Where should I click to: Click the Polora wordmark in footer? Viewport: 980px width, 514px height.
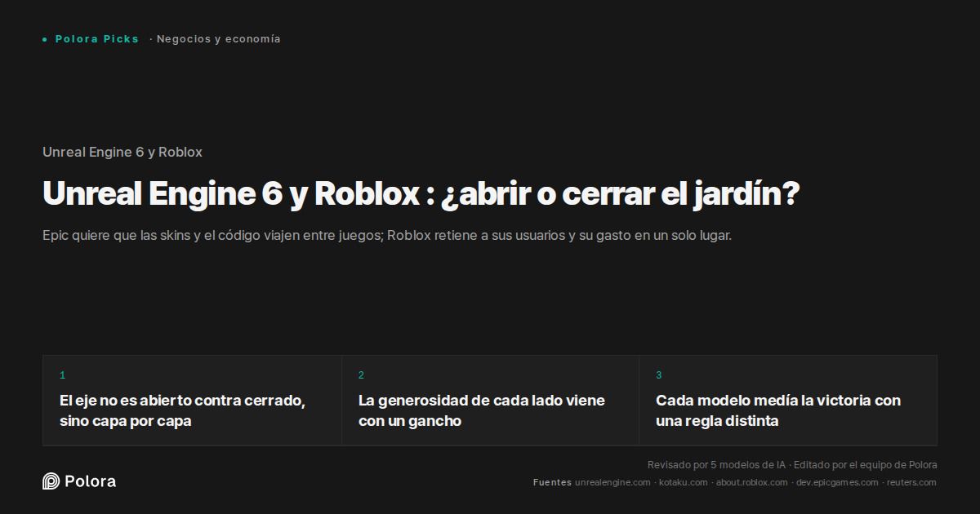click(x=90, y=481)
